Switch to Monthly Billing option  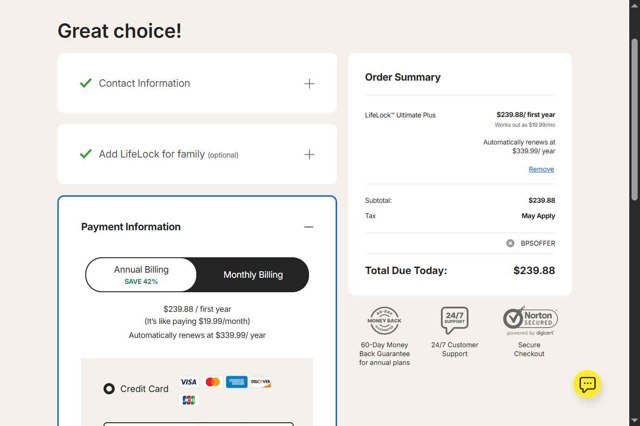[253, 274]
